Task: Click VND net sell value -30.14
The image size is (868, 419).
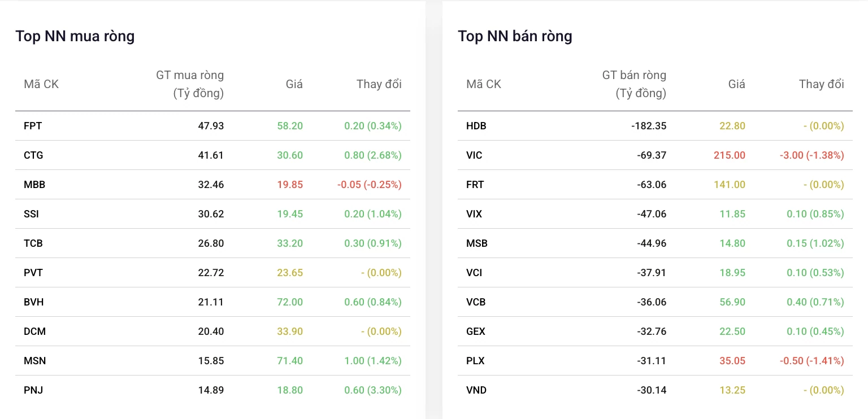Action: (x=652, y=390)
